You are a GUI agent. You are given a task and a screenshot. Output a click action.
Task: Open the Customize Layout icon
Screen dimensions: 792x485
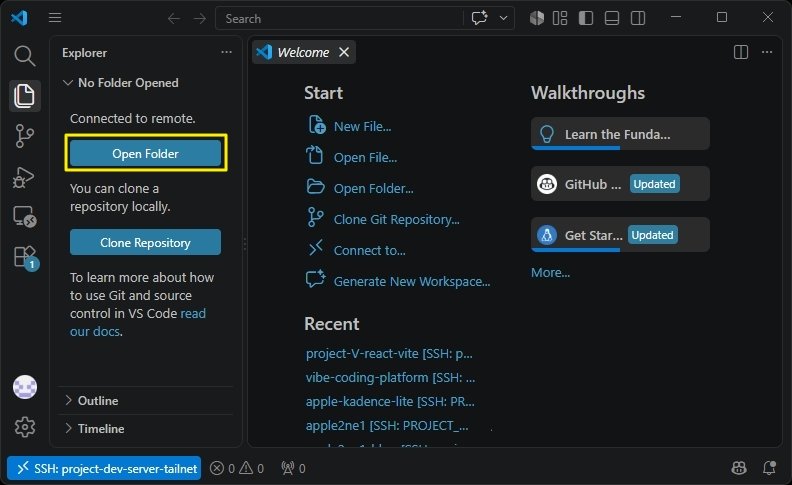(560, 18)
